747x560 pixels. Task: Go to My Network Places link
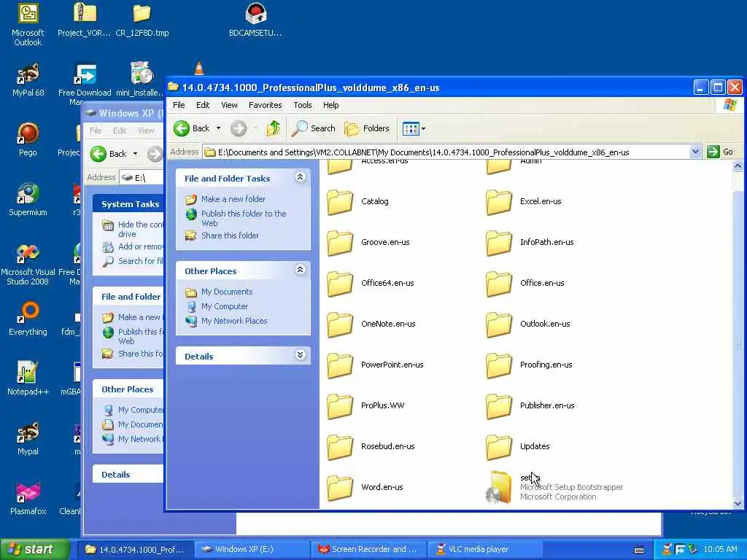point(234,321)
